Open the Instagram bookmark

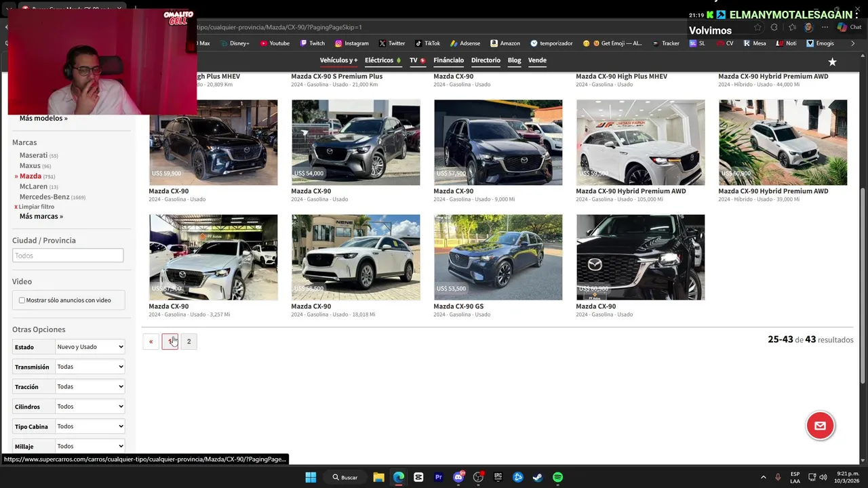pyautogui.click(x=351, y=43)
